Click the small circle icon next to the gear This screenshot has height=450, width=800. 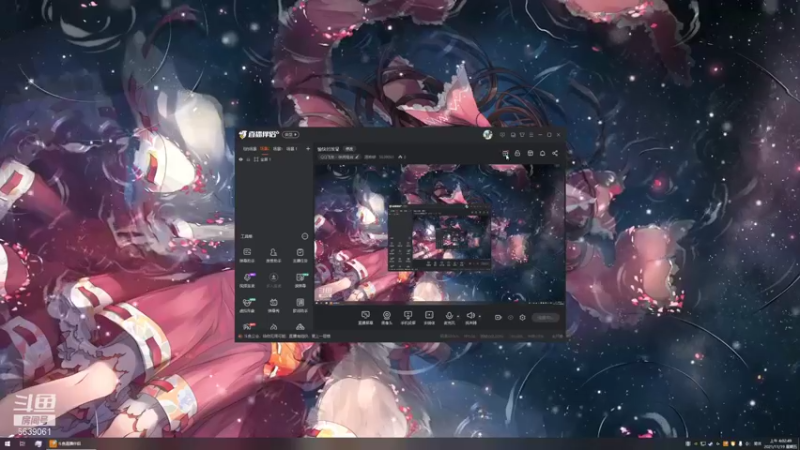tap(510, 317)
